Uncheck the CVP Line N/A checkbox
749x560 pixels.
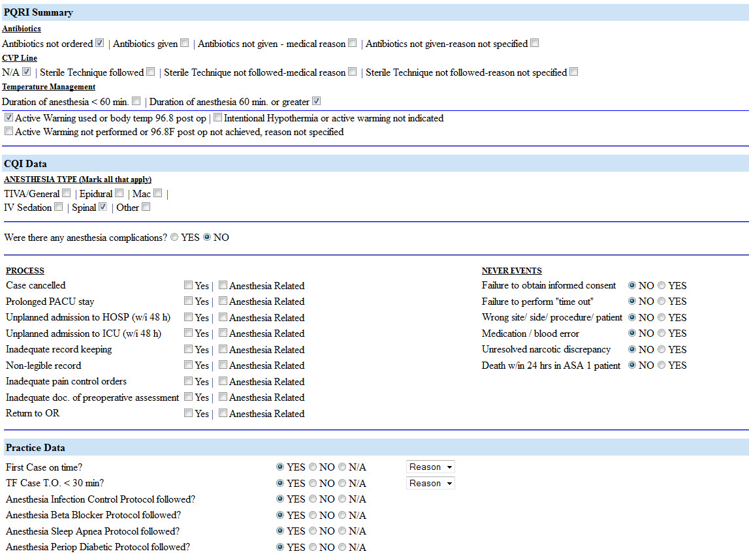(27, 72)
